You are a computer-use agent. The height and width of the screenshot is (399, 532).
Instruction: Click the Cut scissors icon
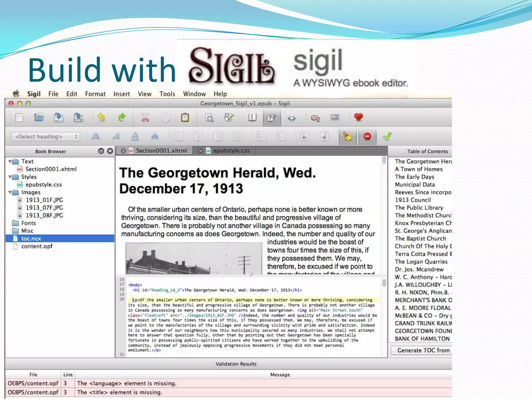145,118
